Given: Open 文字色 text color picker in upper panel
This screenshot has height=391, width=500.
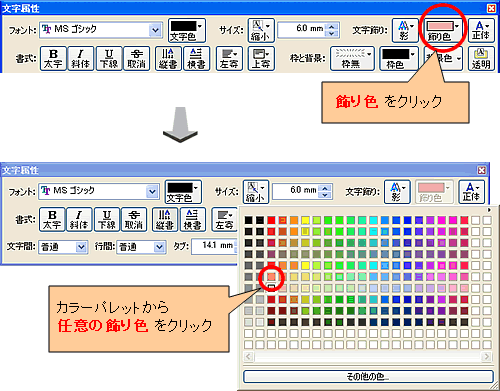Looking at the screenshot, I should tap(187, 30).
